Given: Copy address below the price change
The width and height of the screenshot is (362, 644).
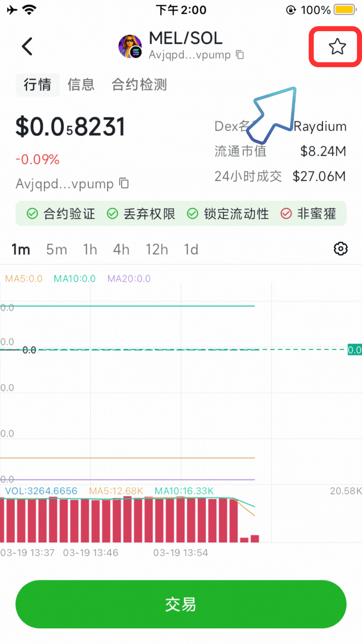Looking at the screenshot, I should tap(124, 183).
